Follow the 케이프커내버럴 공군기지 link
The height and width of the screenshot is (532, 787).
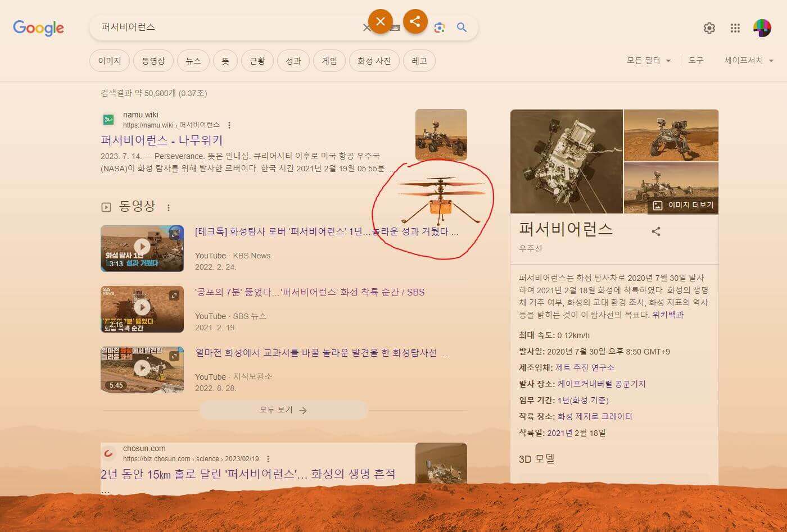click(601, 384)
